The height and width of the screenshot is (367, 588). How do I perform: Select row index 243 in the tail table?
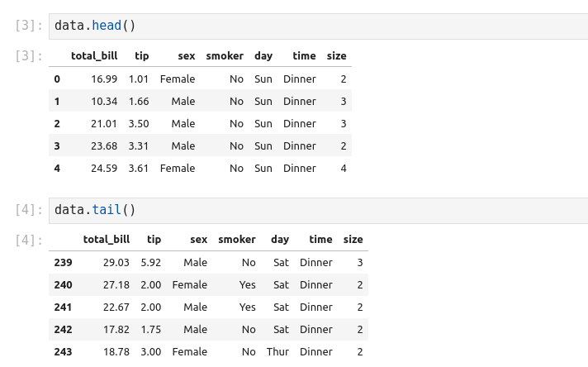tap(63, 352)
